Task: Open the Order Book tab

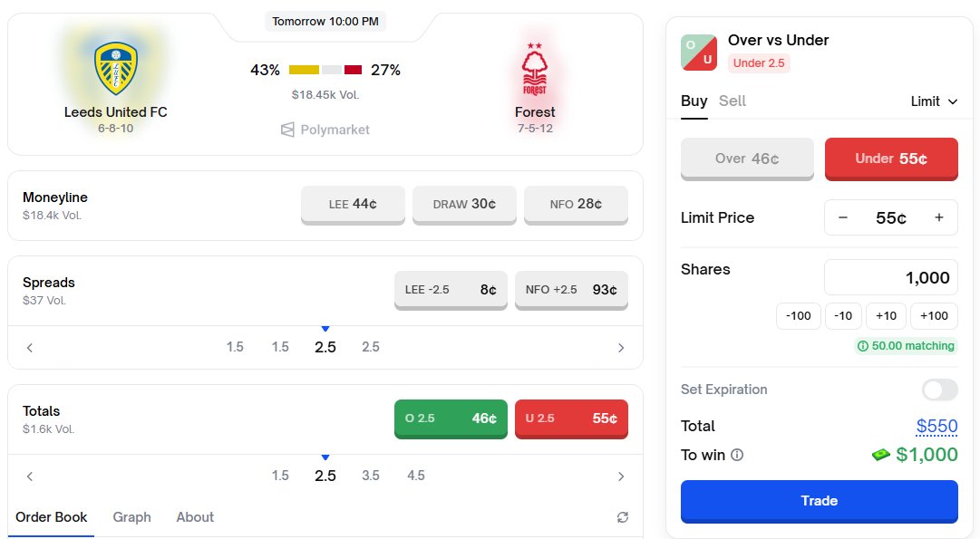Action: 52,517
